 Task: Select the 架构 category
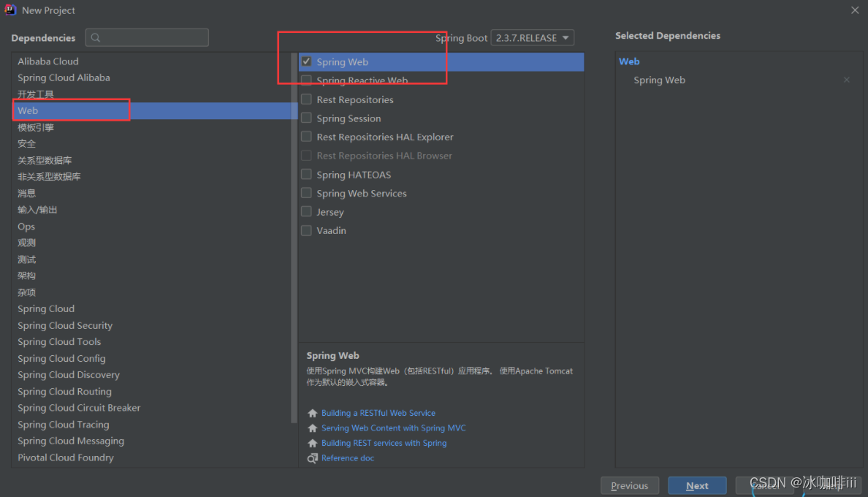[x=151, y=276]
